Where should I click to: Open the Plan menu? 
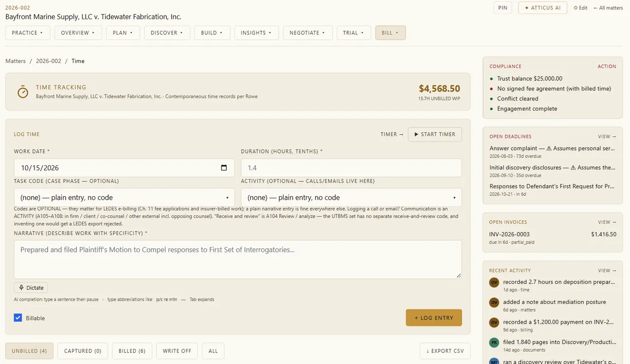pos(123,33)
